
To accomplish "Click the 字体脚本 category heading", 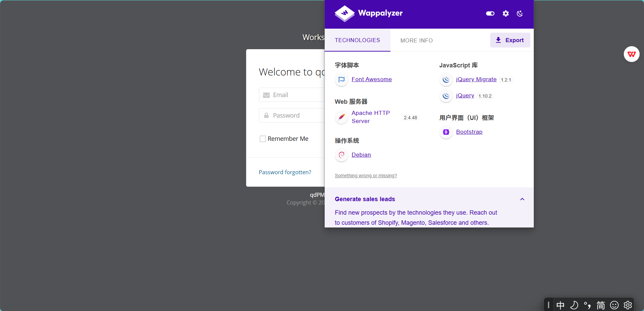I will [347, 65].
